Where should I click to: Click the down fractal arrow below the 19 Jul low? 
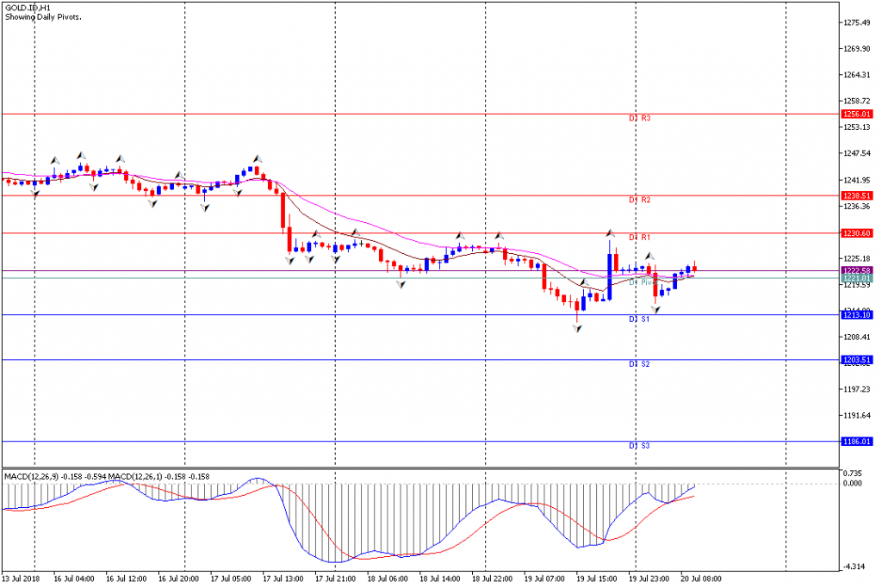point(578,328)
